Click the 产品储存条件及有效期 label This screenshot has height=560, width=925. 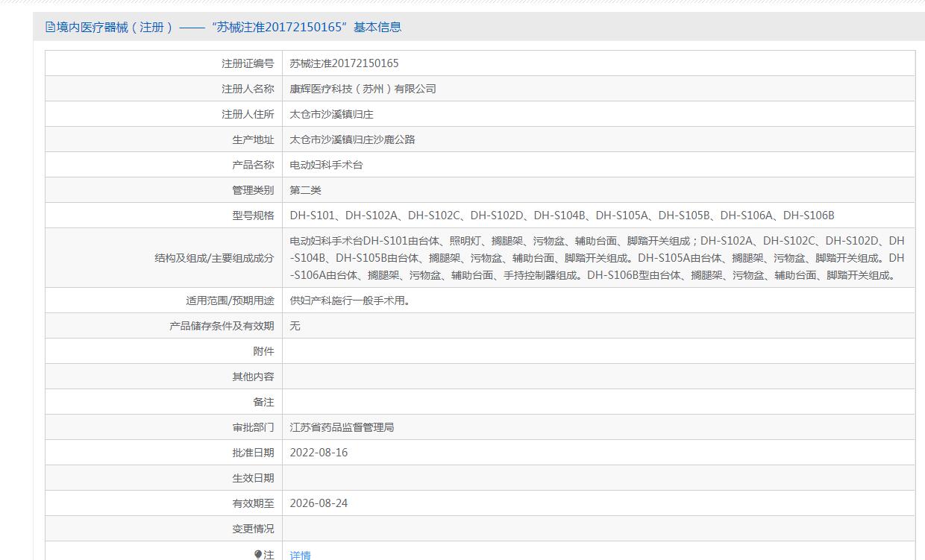click(x=222, y=326)
